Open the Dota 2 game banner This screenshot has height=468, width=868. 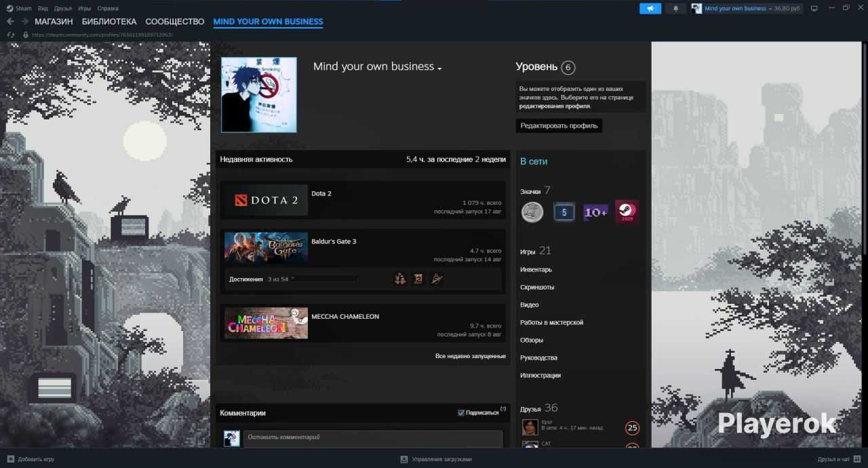pos(266,200)
